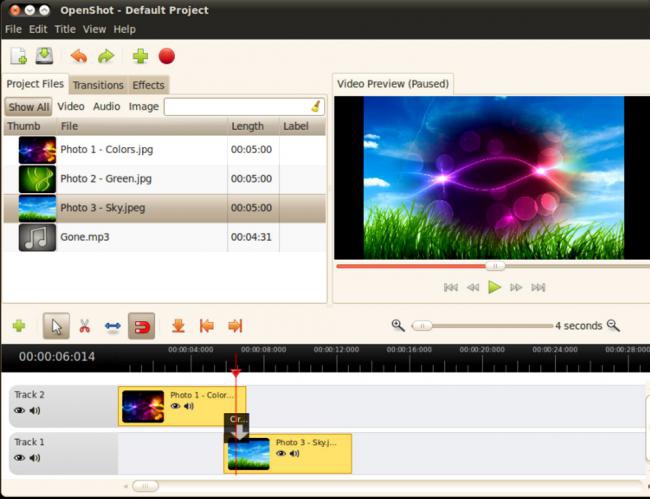This screenshot has height=499, width=650.
Task: Switch to the Project Files tab
Action: pyautogui.click(x=35, y=84)
